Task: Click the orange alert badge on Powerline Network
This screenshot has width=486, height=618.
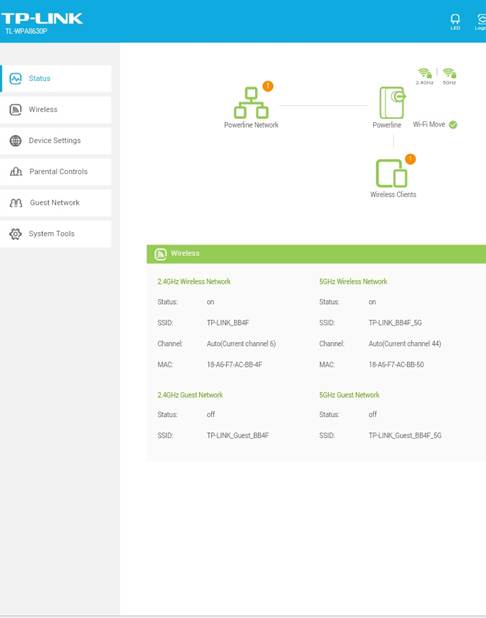Action: pyautogui.click(x=268, y=86)
